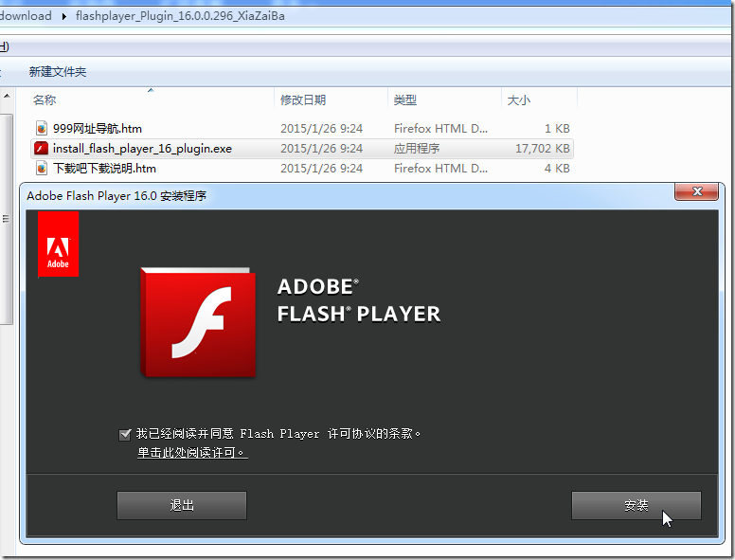The width and height of the screenshot is (735, 560).
Task: Select the file 下载吧下载说明.htm
Action: point(104,169)
